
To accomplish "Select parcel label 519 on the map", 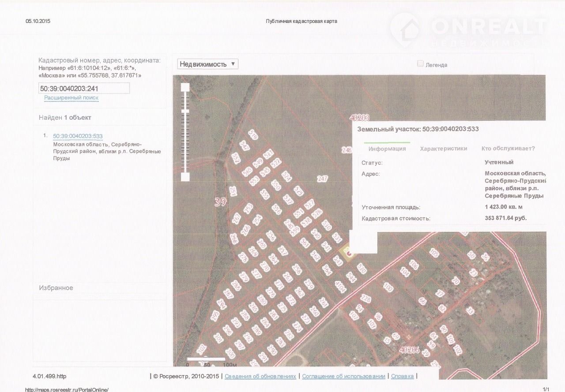I will (x=253, y=134).
